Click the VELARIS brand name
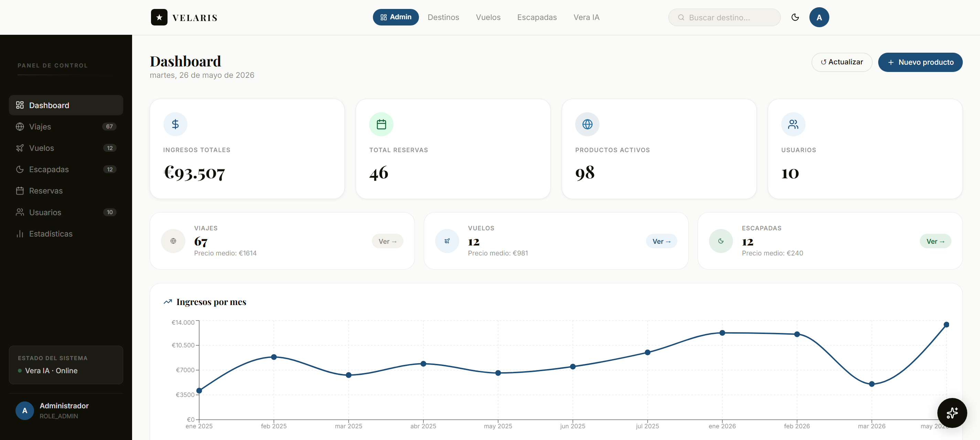980x440 pixels. 195,18
